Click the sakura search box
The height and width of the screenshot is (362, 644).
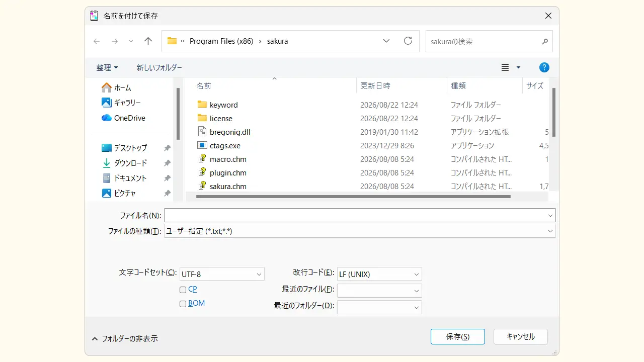tap(489, 41)
